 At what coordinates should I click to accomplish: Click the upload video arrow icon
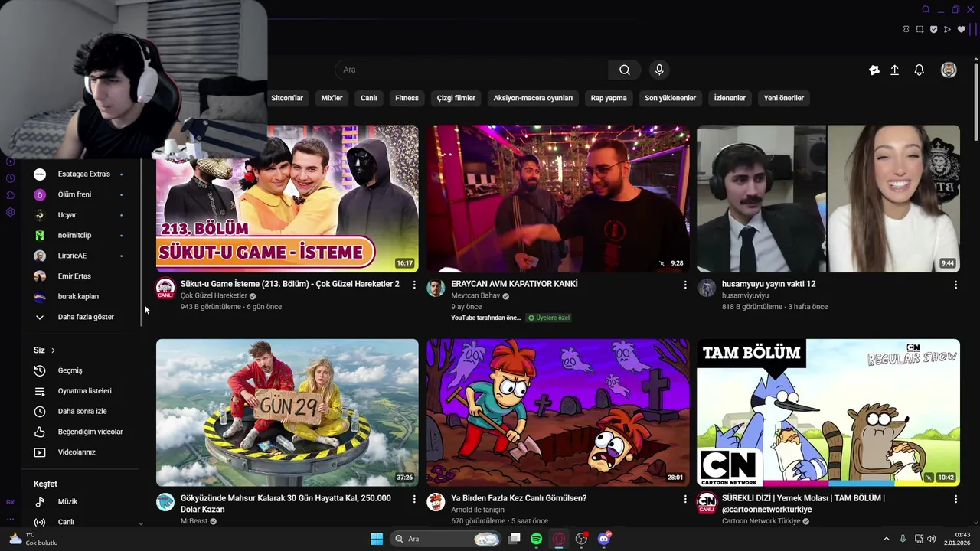(894, 70)
